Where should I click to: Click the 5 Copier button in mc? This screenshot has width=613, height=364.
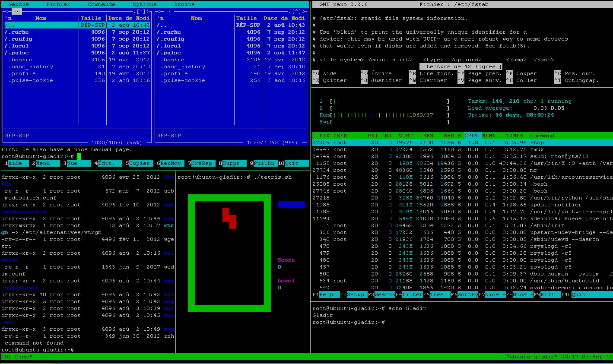[139, 163]
